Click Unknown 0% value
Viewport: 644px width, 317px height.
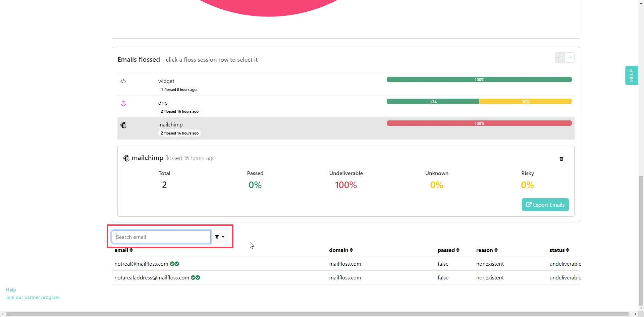pos(437,185)
